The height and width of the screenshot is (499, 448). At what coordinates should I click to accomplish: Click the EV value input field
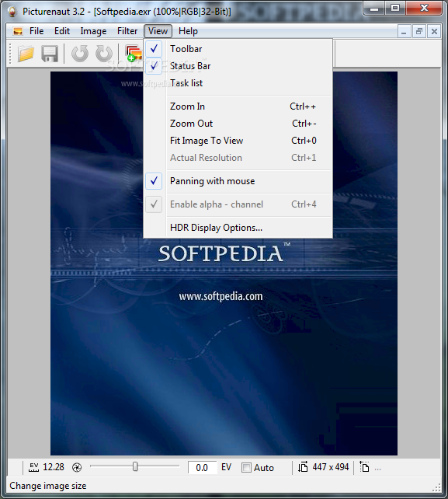pyautogui.click(x=202, y=467)
